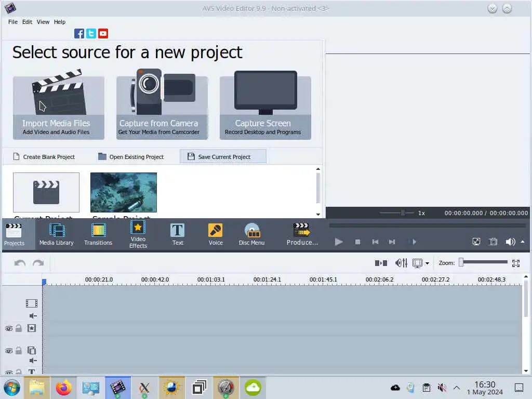Open the Transitions tab

pos(98,235)
